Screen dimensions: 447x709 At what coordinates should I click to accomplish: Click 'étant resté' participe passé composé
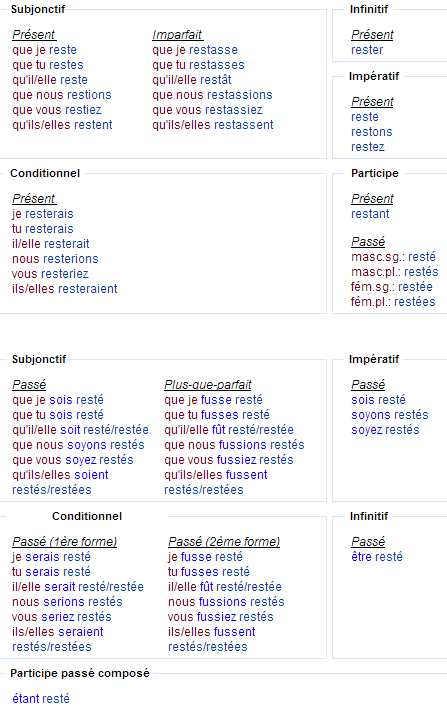(41, 699)
